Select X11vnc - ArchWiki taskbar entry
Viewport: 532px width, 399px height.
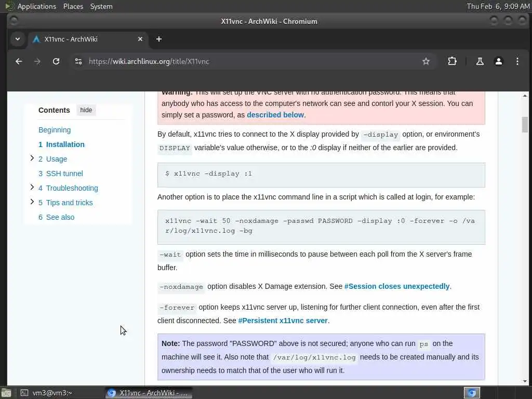(x=149, y=393)
